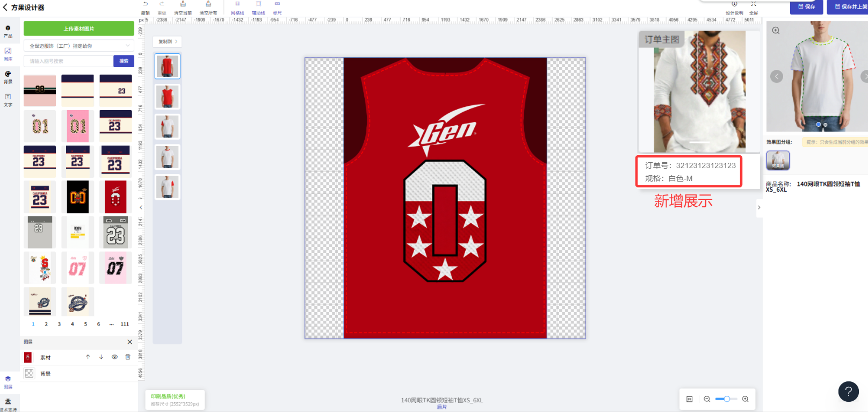Click the 撤销 undo icon
The height and width of the screenshot is (412, 868).
point(145,4)
